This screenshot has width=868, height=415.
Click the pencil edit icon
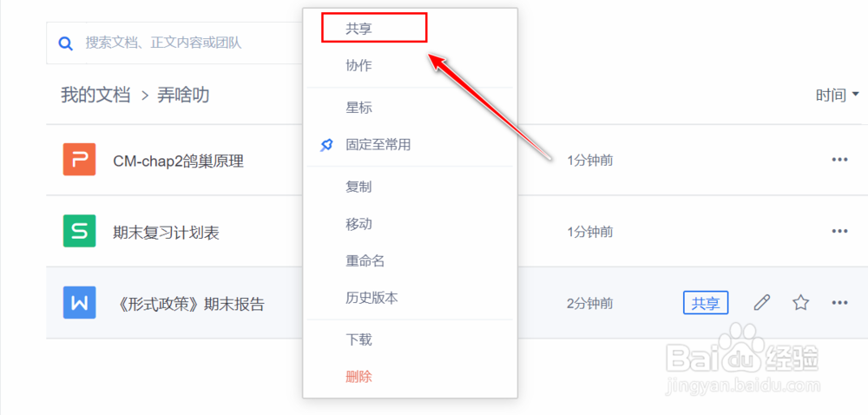pyautogui.click(x=761, y=302)
